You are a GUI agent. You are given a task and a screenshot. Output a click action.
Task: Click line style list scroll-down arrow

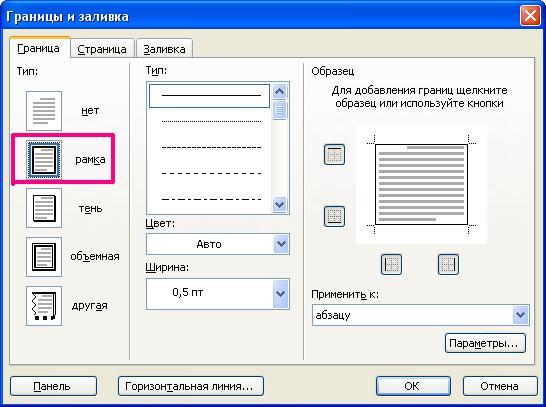[280, 204]
